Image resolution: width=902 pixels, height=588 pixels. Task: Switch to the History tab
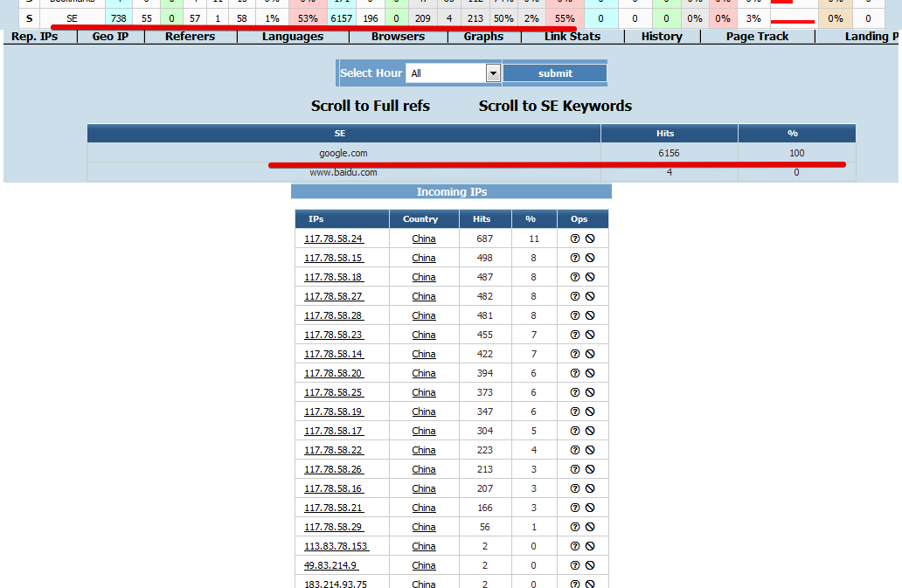coord(663,36)
